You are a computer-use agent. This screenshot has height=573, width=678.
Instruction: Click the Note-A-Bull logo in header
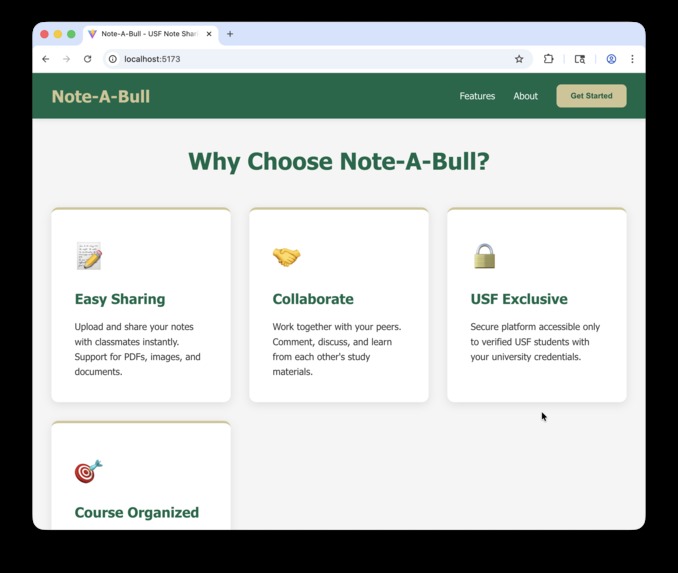pos(101,96)
